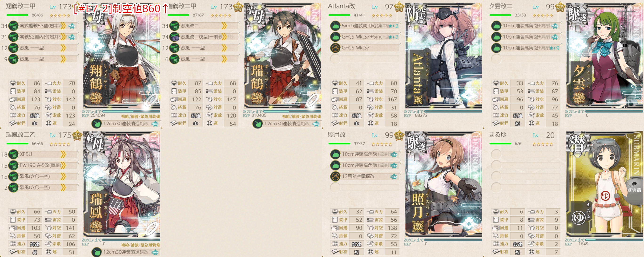Click the night fighter icon for 烈風改二戊型

174,37
